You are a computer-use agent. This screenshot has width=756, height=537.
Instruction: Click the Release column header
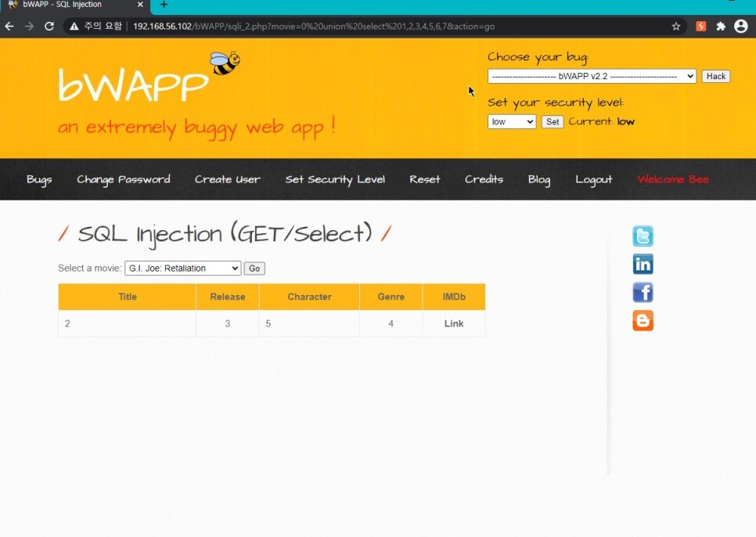coord(228,297)
